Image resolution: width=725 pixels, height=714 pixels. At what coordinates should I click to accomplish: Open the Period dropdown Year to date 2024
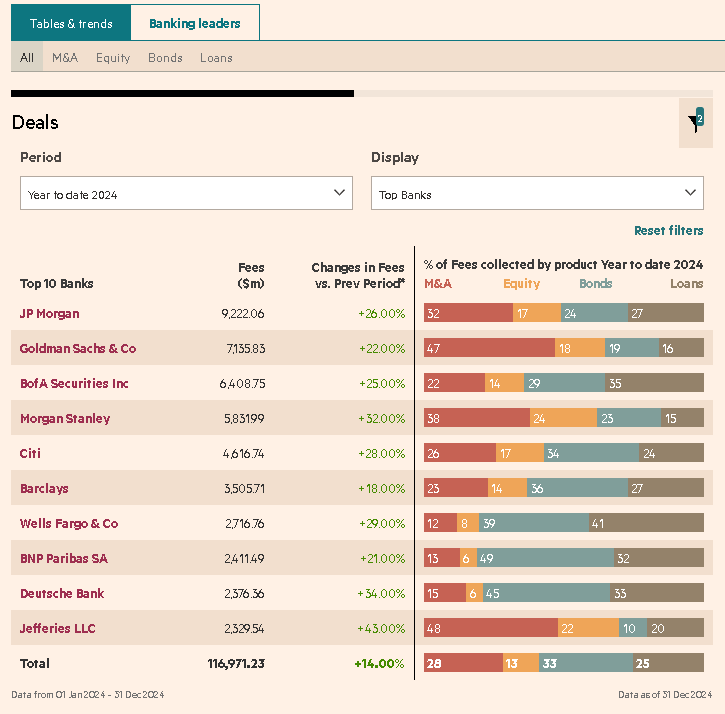click(x=186, y=193)
